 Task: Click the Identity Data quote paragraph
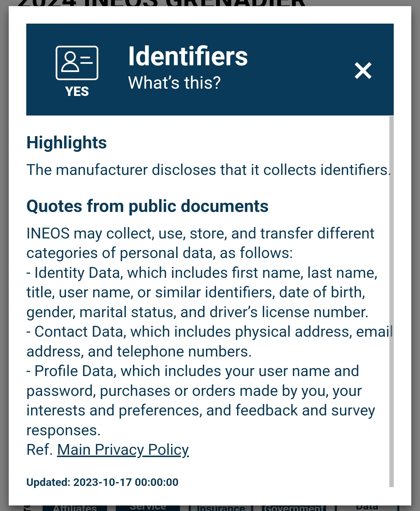(201, 292)
